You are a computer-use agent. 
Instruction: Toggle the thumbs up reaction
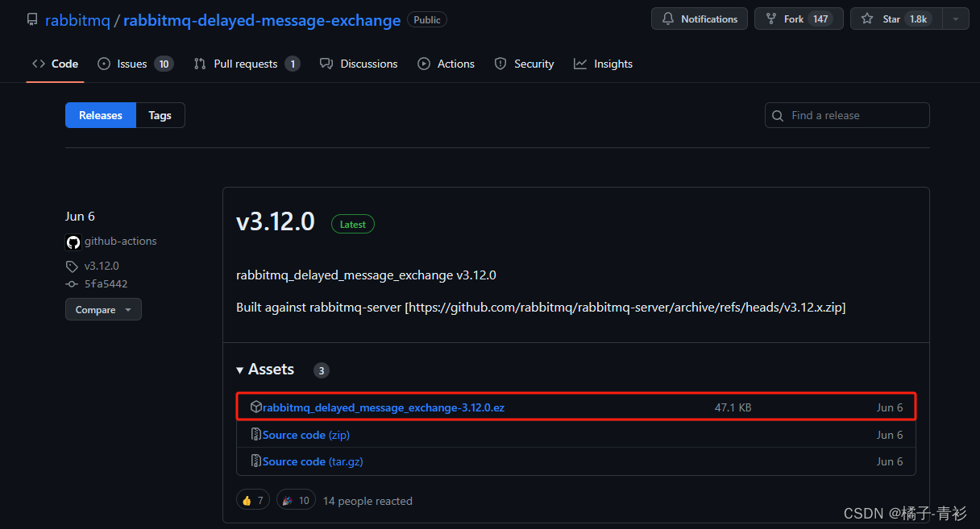(252, 499)
